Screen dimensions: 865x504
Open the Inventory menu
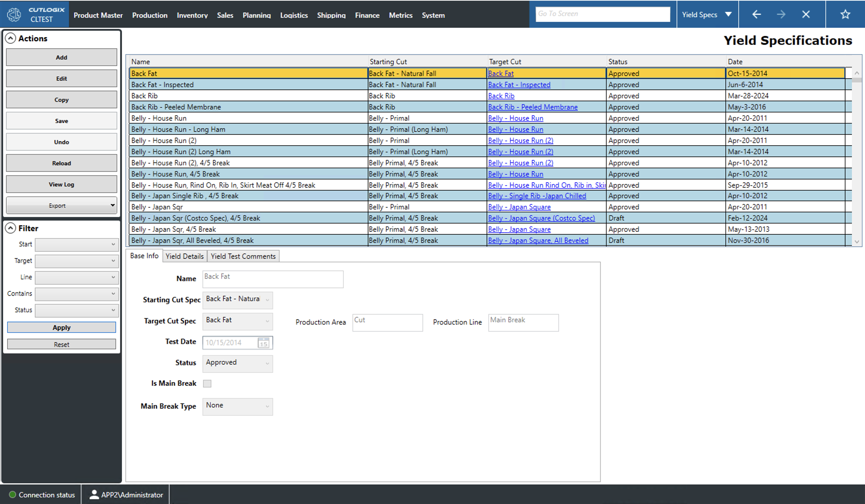coord(192,15)
